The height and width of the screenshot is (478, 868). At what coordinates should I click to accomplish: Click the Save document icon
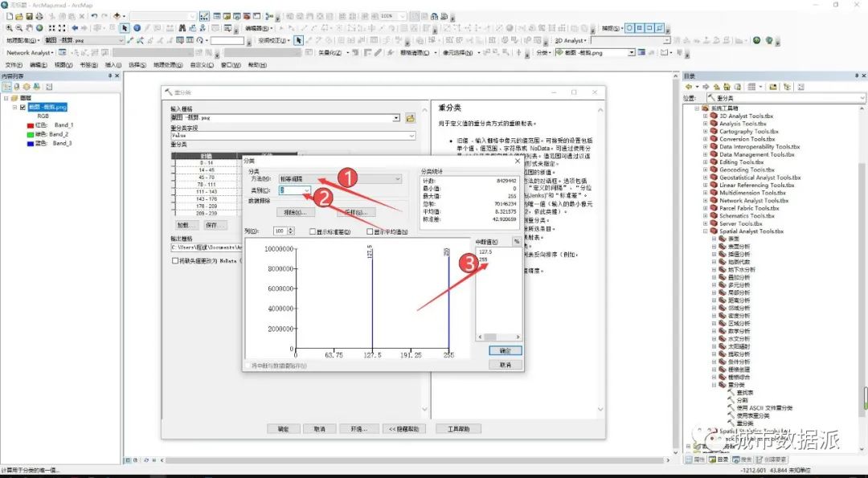coord(30,17)
